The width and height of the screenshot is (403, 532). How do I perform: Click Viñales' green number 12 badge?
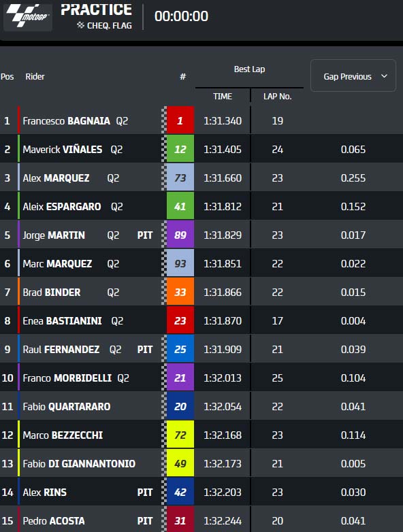[x=180, y=149]
